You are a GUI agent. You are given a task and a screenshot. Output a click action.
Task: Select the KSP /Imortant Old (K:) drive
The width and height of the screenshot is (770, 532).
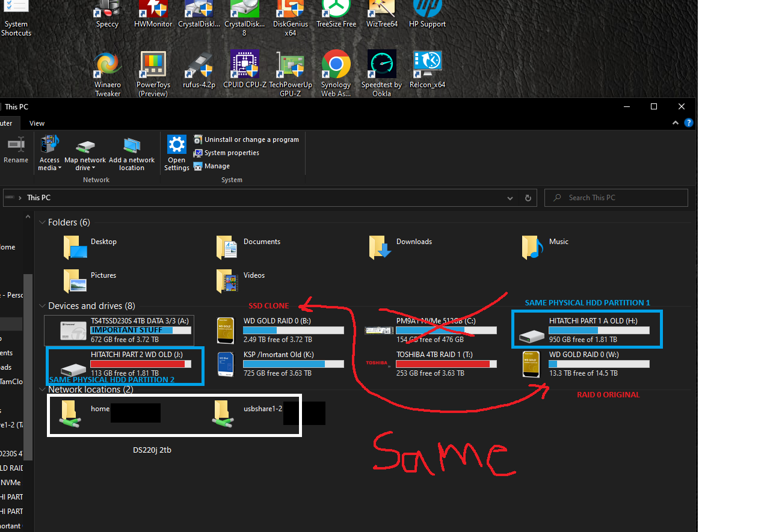280,364
